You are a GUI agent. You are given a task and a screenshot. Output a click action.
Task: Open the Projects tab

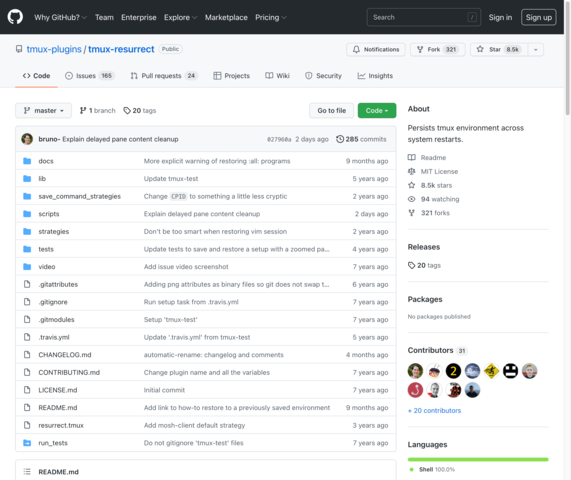tap(232, 76)
